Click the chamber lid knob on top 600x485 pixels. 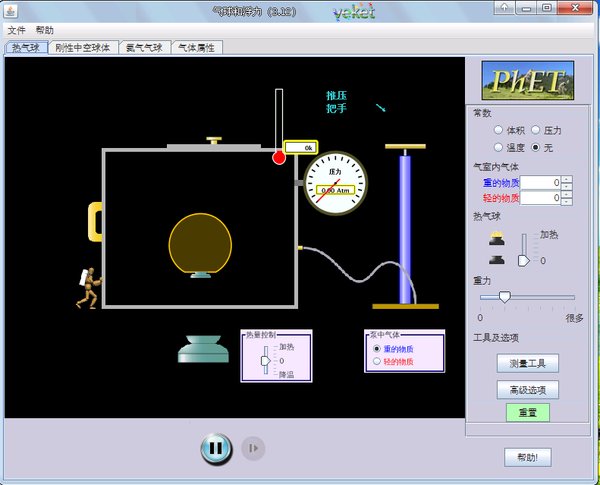(213, 141)
